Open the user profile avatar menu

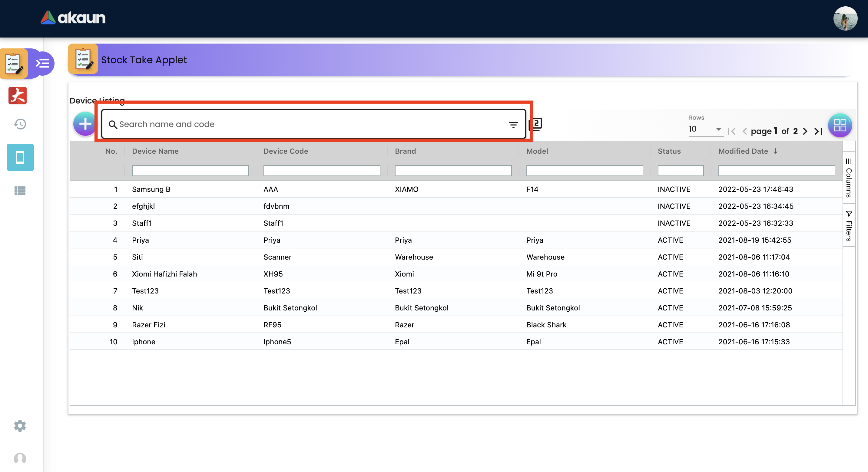pos(844,18)
